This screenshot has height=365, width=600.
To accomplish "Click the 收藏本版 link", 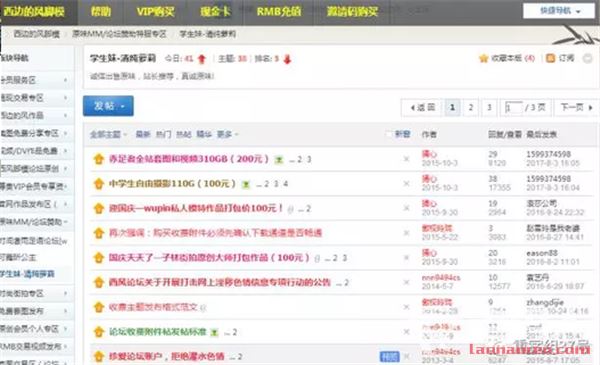I will click(x=513, y=59).
